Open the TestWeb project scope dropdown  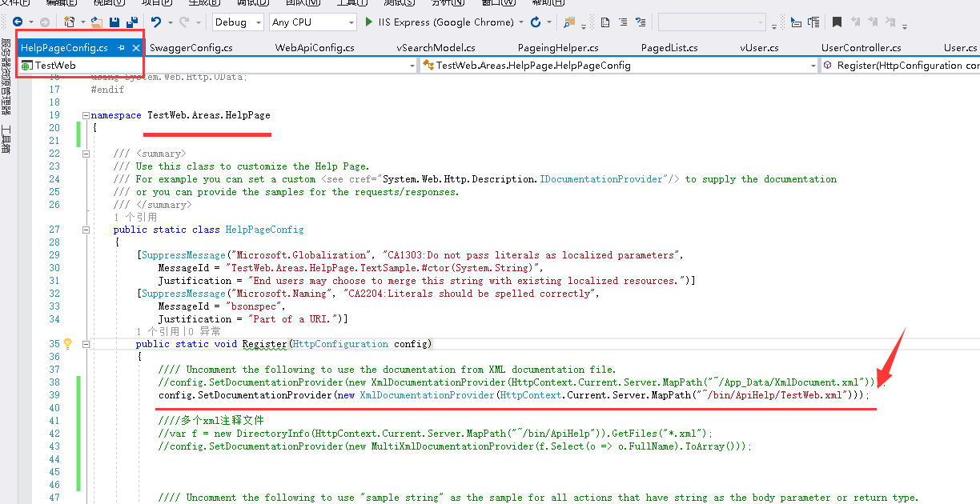tap(412, 66)
